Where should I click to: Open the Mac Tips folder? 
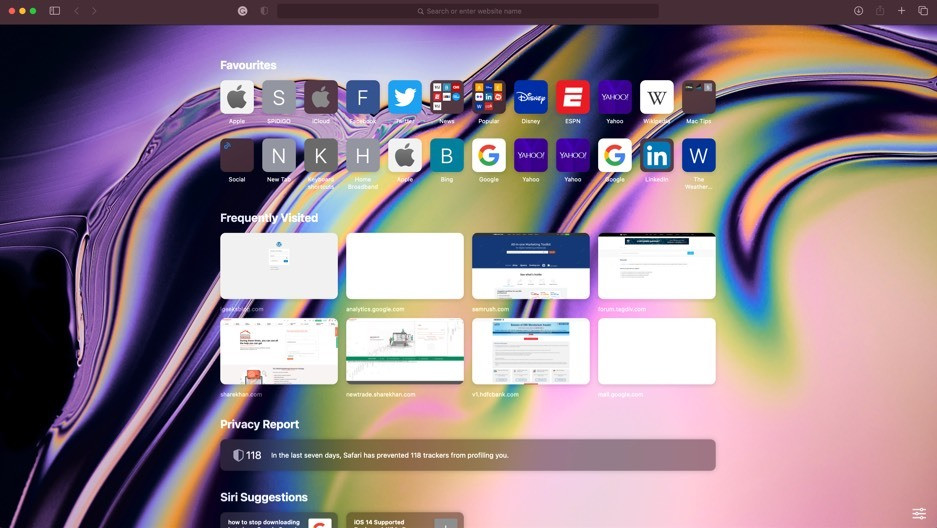point(699,97)
